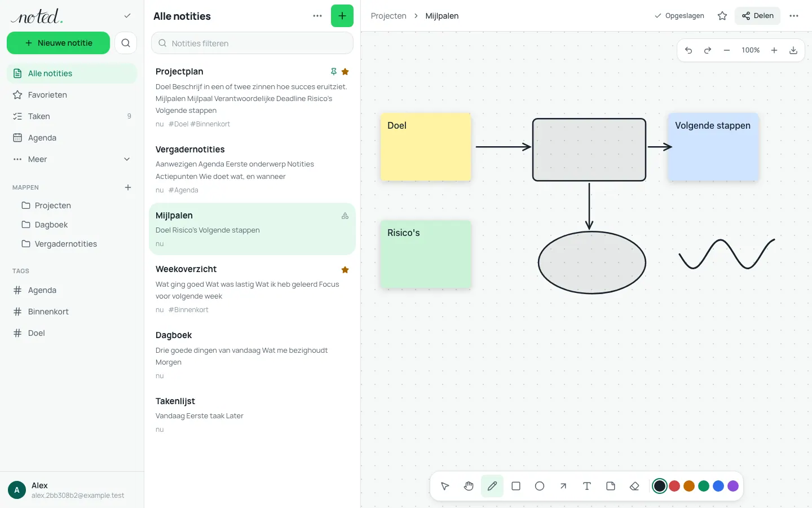Download the canvas via export icon
Image resolution: width=812 pixels, height=508 pixels.
coord(793,50)
